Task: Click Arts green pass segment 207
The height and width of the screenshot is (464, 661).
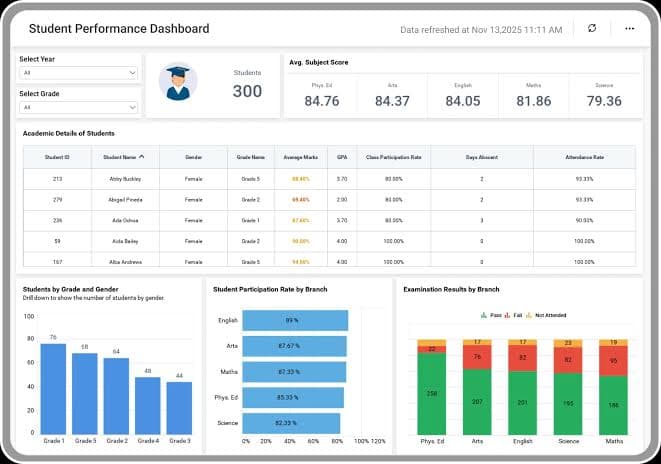Action: click(x=477, y=402)
